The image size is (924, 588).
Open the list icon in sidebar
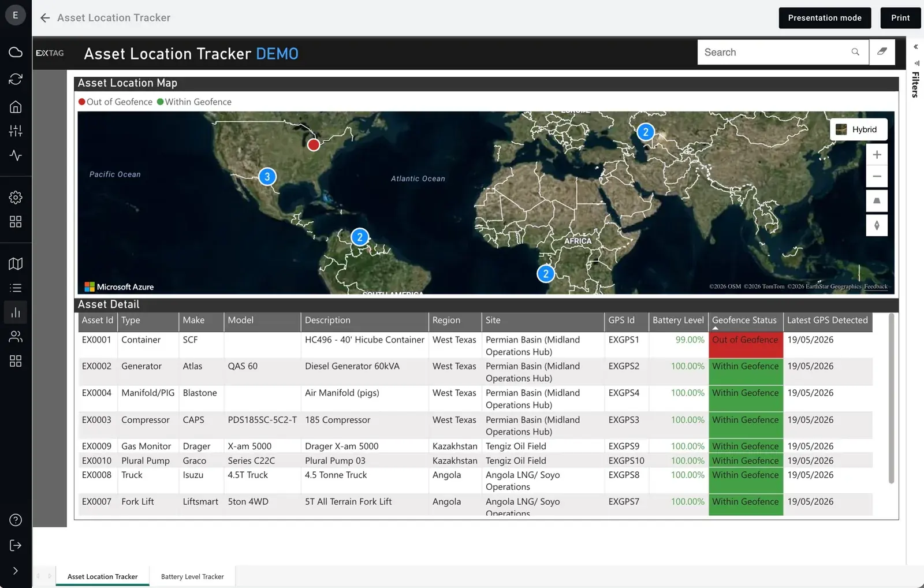(16, 288)
